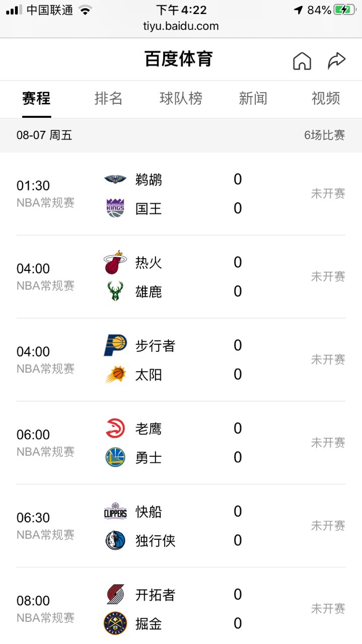Screen dimensions: 362x644
Task: Tap the Sacramento Kings logo
Action: (115, 208)
